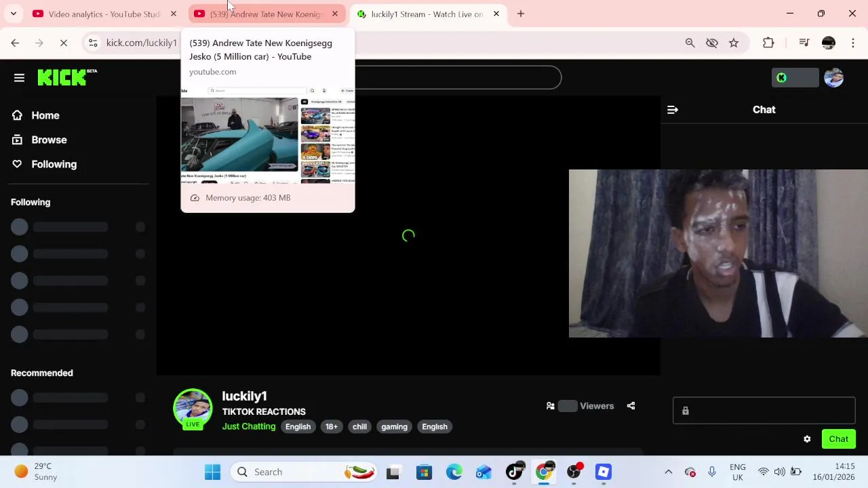This screenshot has height=488, width=868.
Task: Open Roblox from taskbar
Action: [604, 472]
